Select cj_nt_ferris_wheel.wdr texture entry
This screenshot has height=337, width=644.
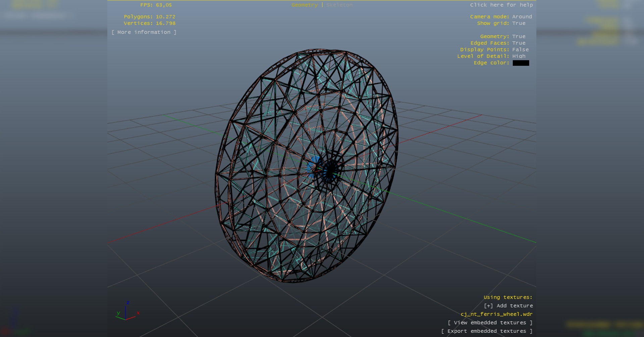pyautogui.click(x=496, y=314)
